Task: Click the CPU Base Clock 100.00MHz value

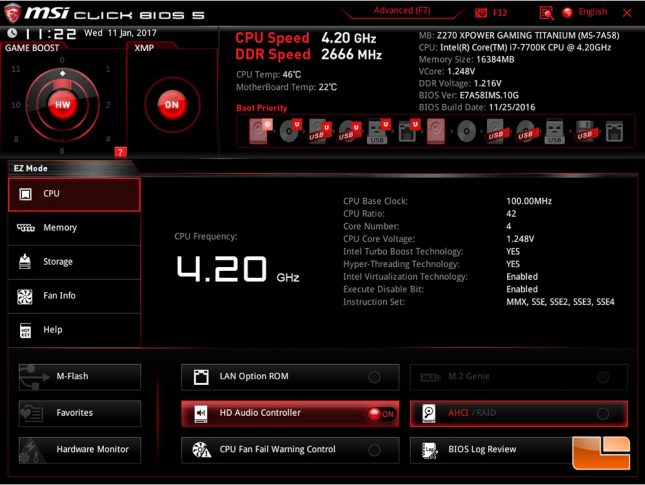Action: 529,201
